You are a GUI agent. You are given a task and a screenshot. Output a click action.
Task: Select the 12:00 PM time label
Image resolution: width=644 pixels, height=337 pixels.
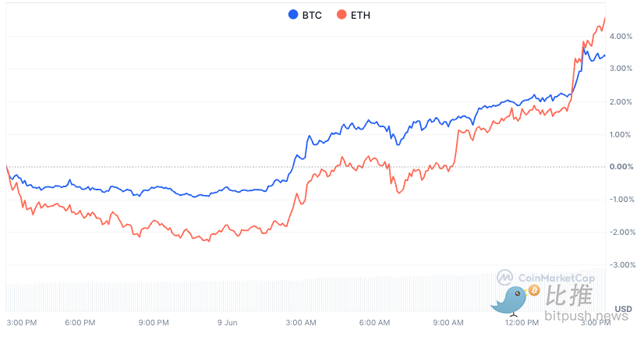(522, 322)
